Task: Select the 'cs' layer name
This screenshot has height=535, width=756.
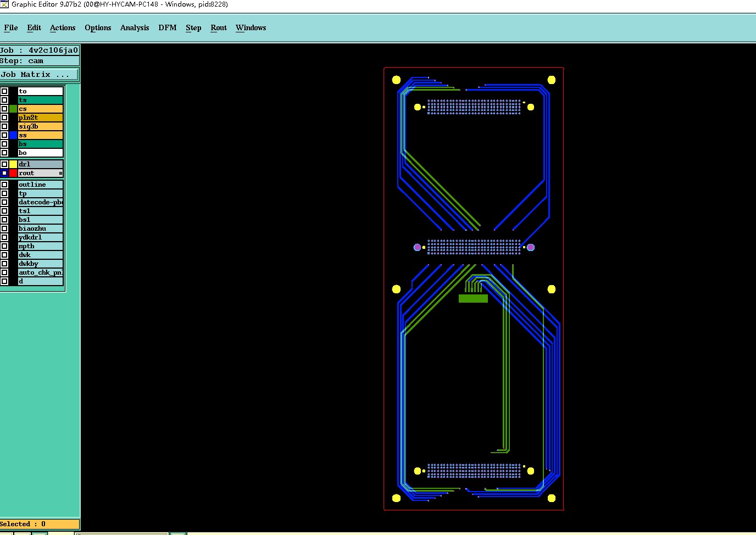Action: pyautogui.click(x=41, y=109)
